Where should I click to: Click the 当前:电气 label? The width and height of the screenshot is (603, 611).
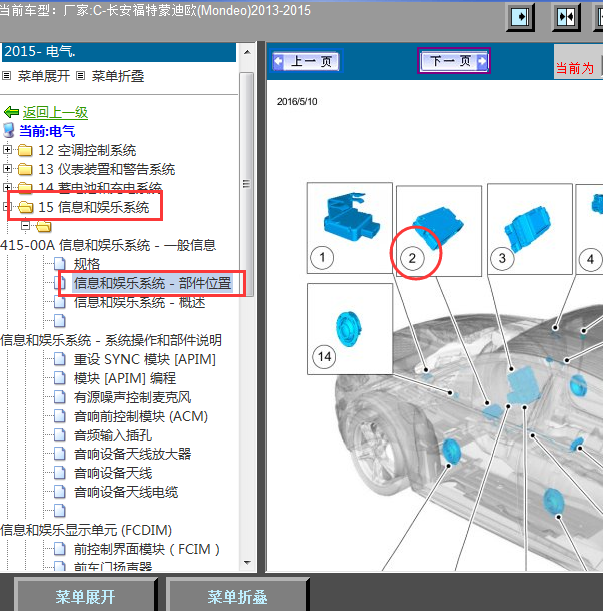point(47,131)
